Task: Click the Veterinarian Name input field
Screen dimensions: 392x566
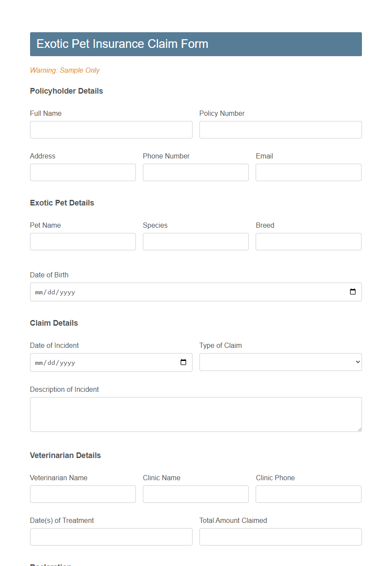Action: (83, 494)
